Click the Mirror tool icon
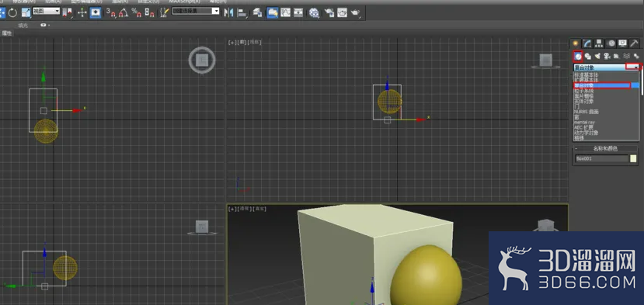 pyautogui.click(x=228, y=12)
